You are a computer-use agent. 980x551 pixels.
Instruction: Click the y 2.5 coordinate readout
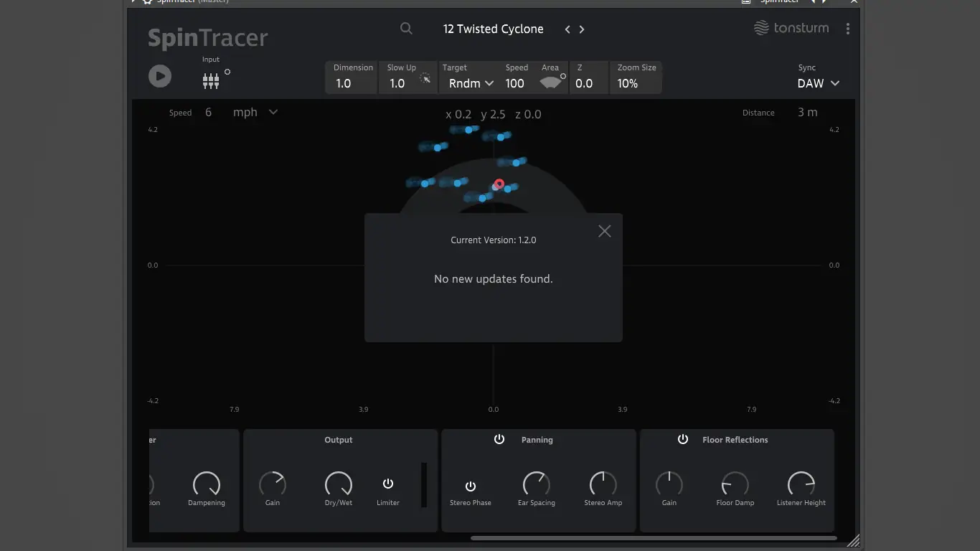(x=493, y=114)
